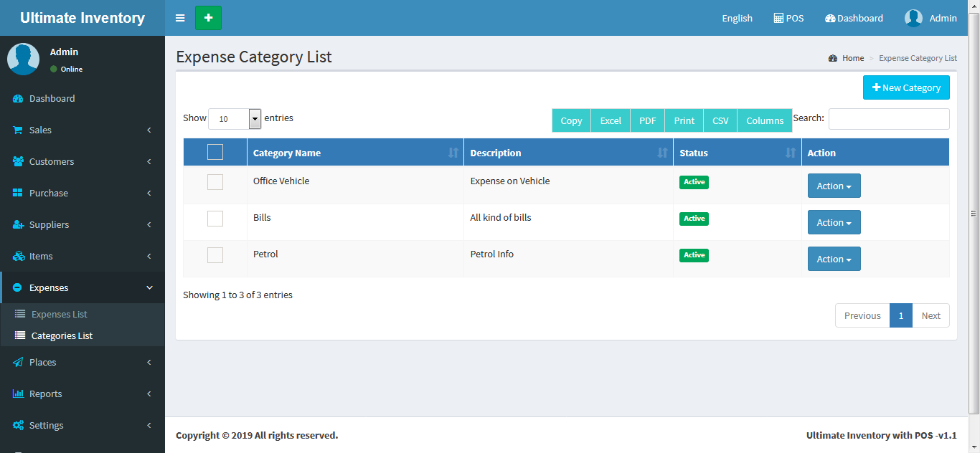Image resolution: width=980 pixels, height=453 pixels.
Task: Click the Reports bar chart icon
Action: tap(18, 394)
